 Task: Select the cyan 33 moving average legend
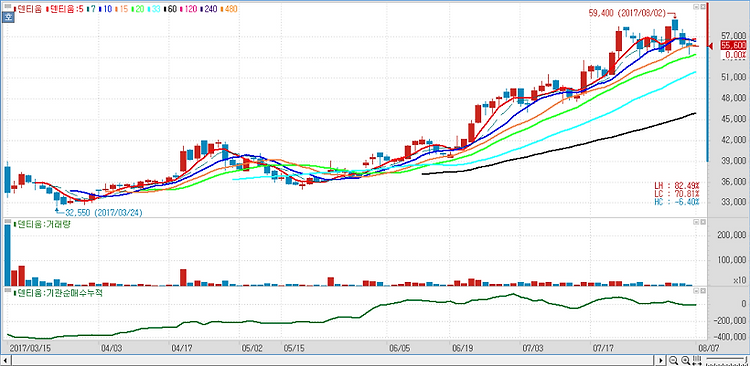154,9
